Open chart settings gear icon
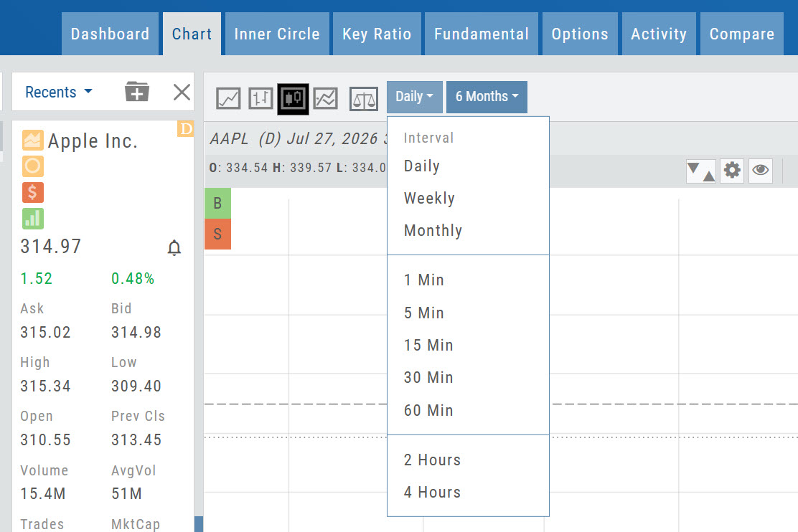 pyautogui.click(x=732, y=171)
